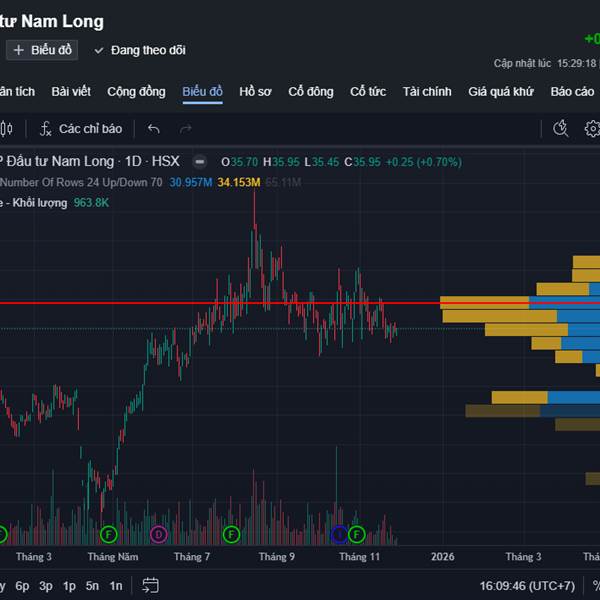Open chart settings gear
The height and width of the screenshot is (600, 600).
pos(592,129)
